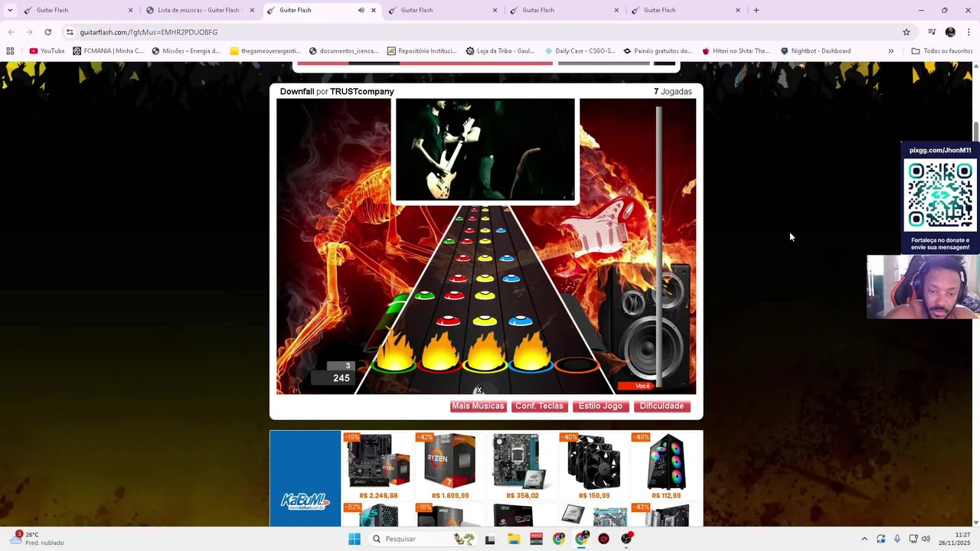The image size is (980, 551).
Task: Switch to the Lista de músicas tab
Action: coord(198,10)
